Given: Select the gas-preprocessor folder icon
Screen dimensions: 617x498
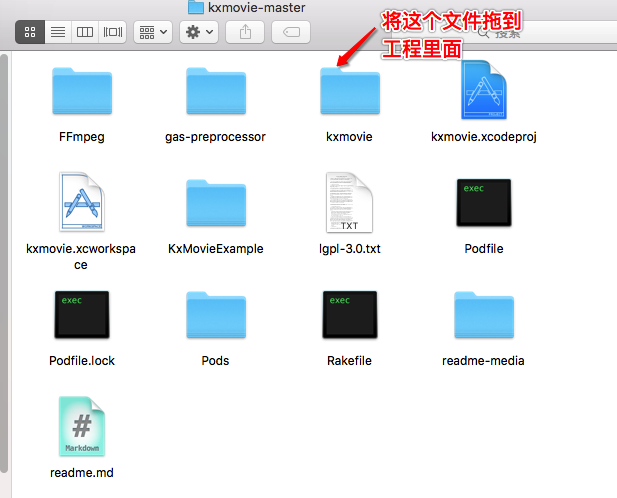Looking at the screenshot, I should 216,91.
